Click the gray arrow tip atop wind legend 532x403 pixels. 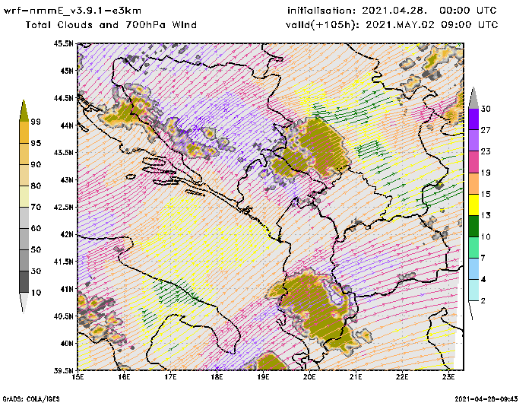pos(473,98)
